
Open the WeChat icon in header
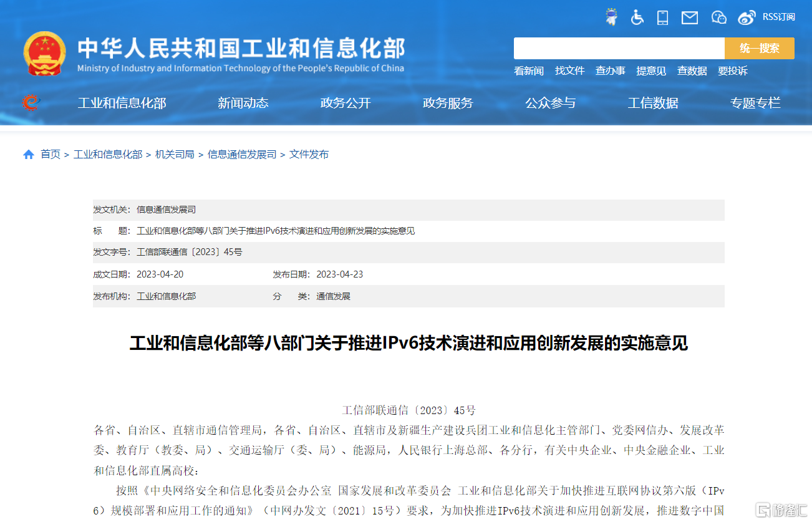click(719, 17)
